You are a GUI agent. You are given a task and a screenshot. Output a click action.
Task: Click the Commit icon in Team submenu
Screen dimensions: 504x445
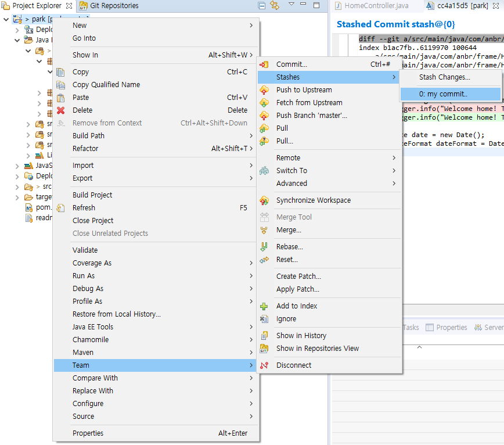[264, 64]
